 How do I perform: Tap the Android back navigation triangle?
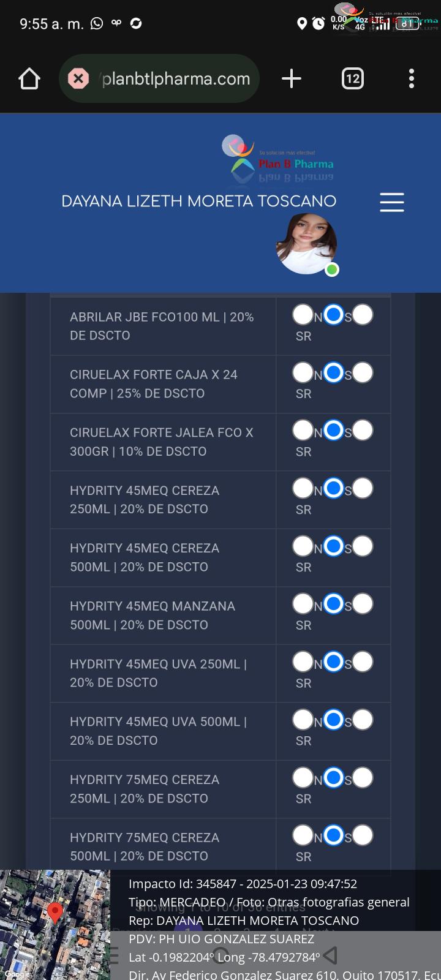pyautogui.click(x=331, y=955)
